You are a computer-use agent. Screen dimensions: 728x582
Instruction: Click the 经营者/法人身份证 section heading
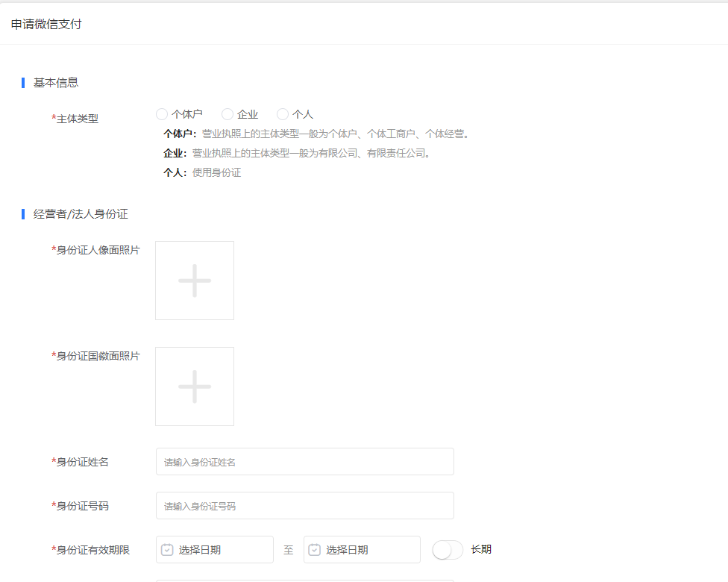(x=81, y=214)
